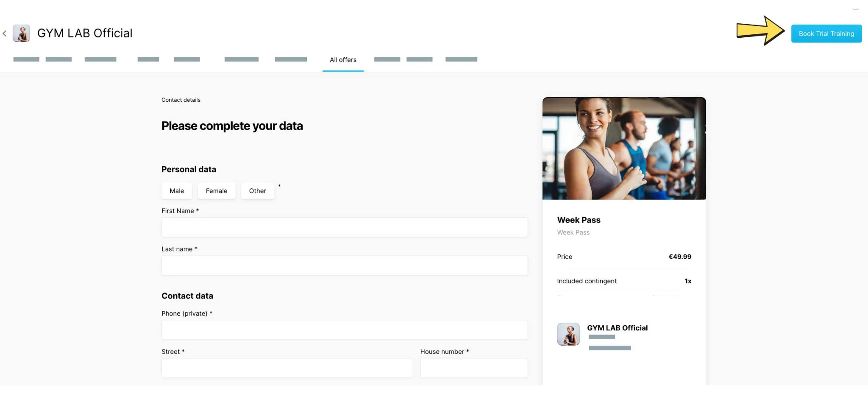868x394 pixels.
Task: Click the Please complete your data heading
Action: (232, 126)
